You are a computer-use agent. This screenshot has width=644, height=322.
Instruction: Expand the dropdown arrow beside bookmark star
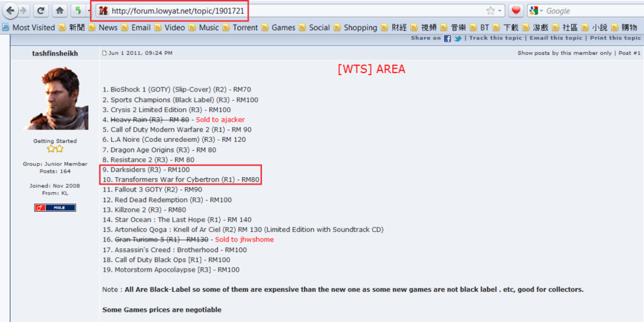500,11
